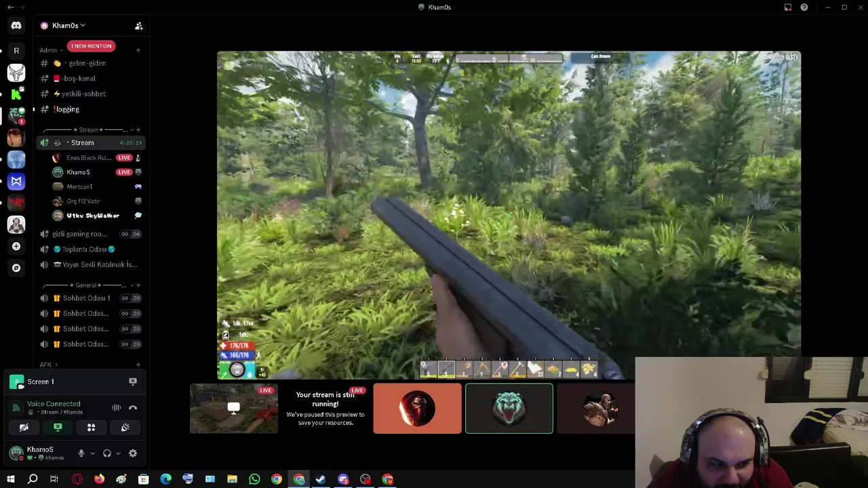Select the orange Kylo Ren avatar tile
Screen dimensions: 868x488
pos(417,408)
